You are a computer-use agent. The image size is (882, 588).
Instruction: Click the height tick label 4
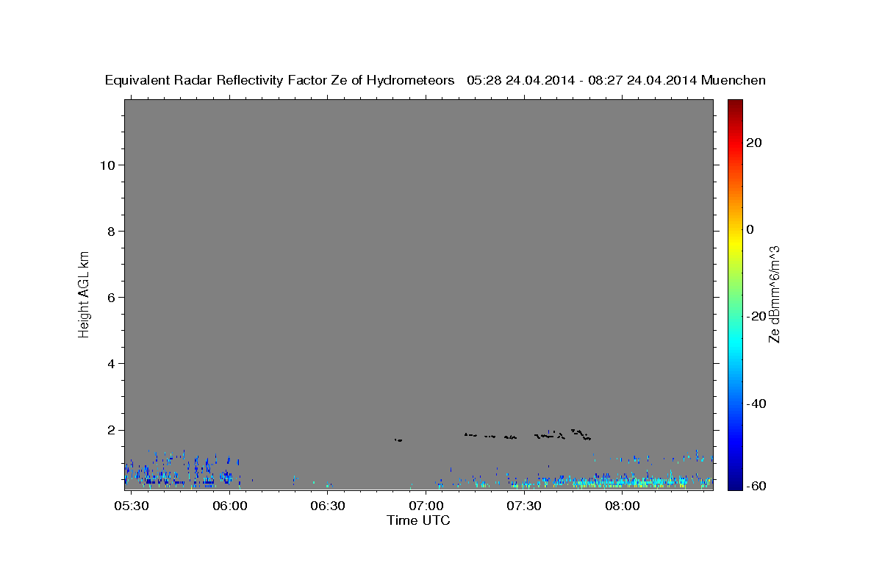(110, 363)
